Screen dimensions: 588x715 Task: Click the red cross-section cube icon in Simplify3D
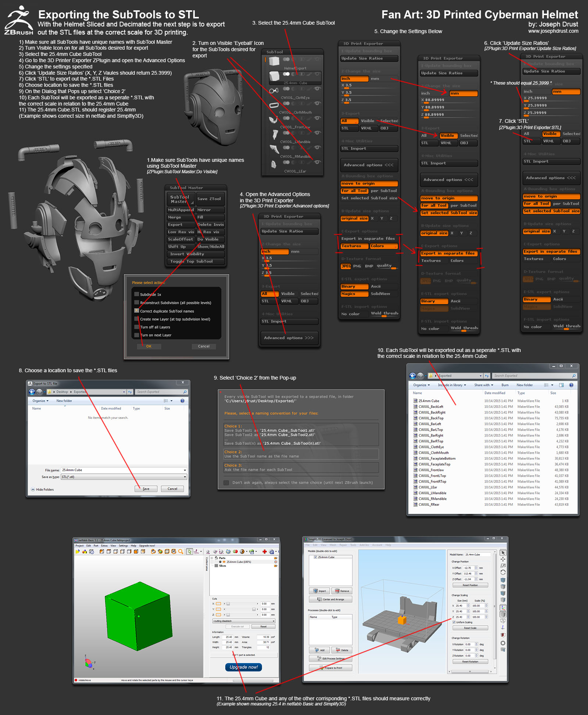pos(503,635)
